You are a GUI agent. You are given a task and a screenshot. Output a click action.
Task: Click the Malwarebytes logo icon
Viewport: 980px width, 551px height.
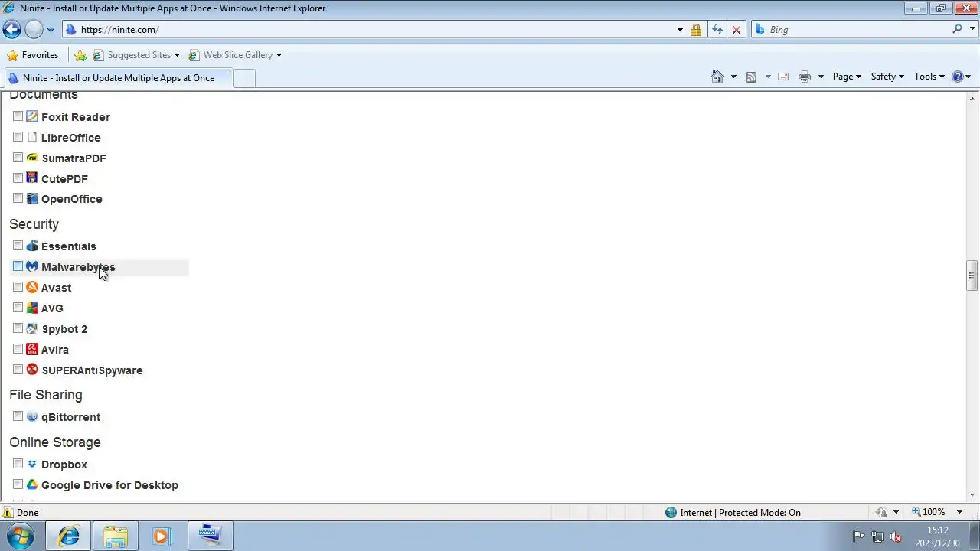tap(31, 266)
